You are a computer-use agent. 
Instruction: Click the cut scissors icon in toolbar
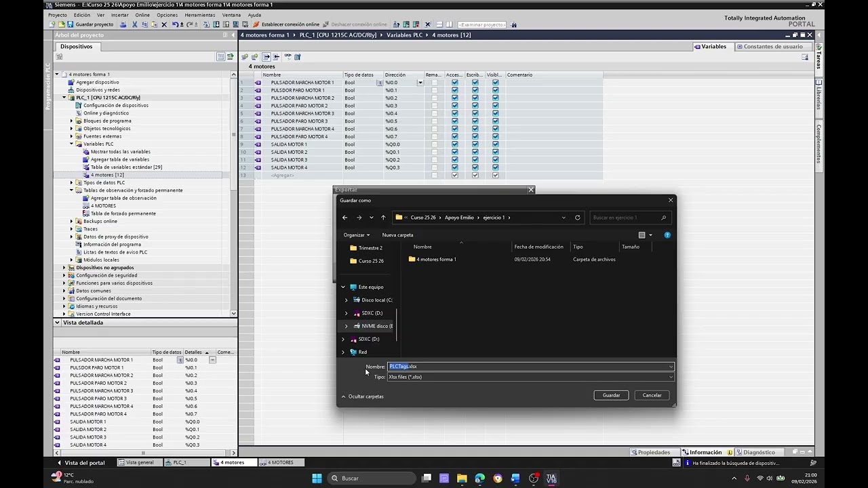[134, 24]
